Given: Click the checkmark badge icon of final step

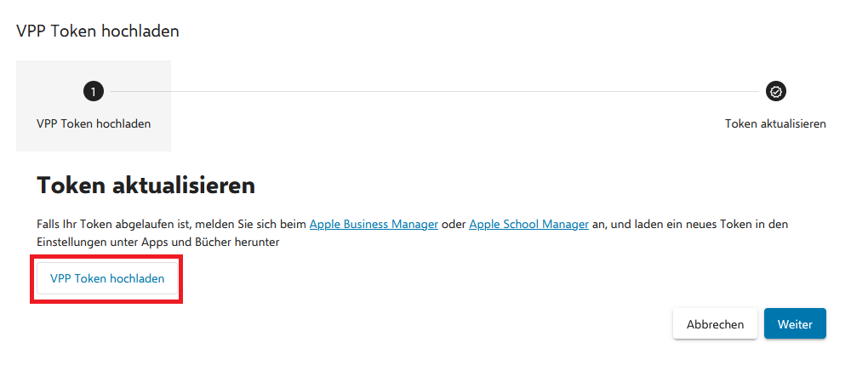Looking at the screenshot, I should click(775, 91).
